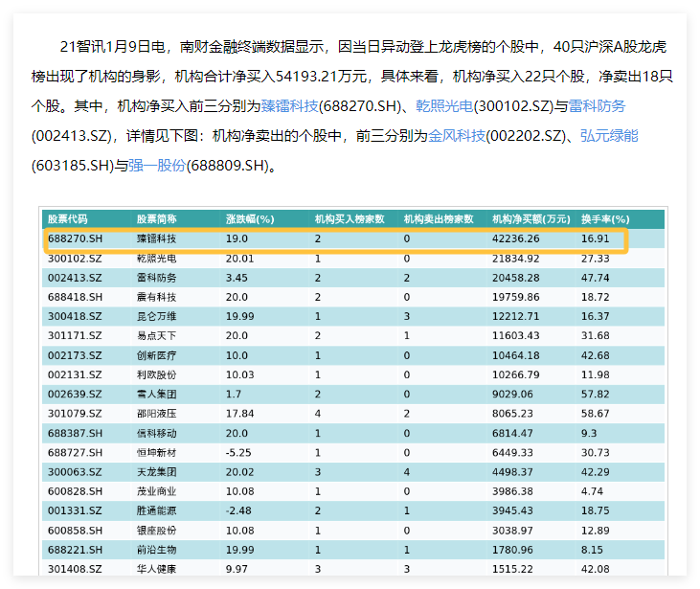The width and height of the screenshot is (700, 589).
Task: Select 茂业商业 name cell
Action: coord(157,491)
